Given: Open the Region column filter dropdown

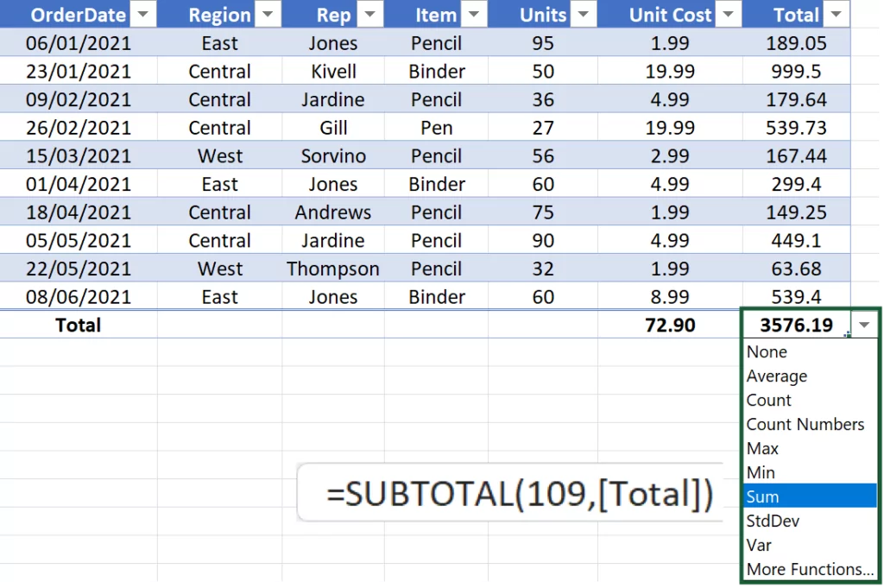Looking at the screenshot, I should pos(268,15).
